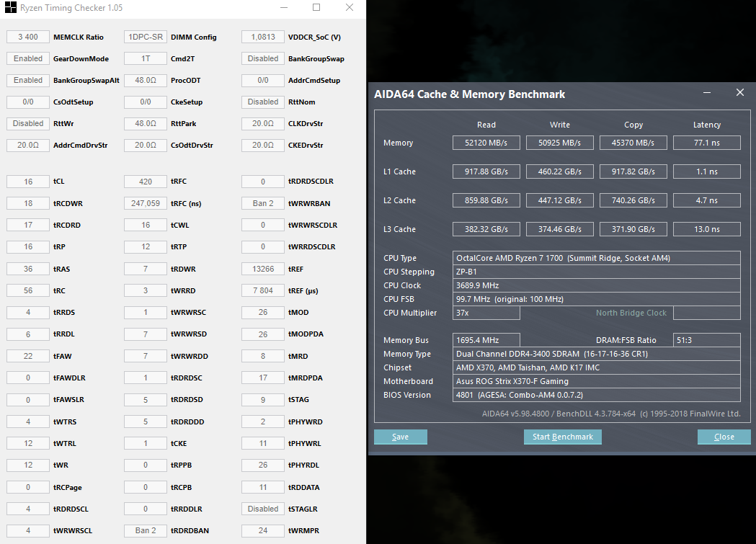The image size is (756, 544).
Task: Select the ProcODT value 48.0Ω
Action: tap(146, 81)
